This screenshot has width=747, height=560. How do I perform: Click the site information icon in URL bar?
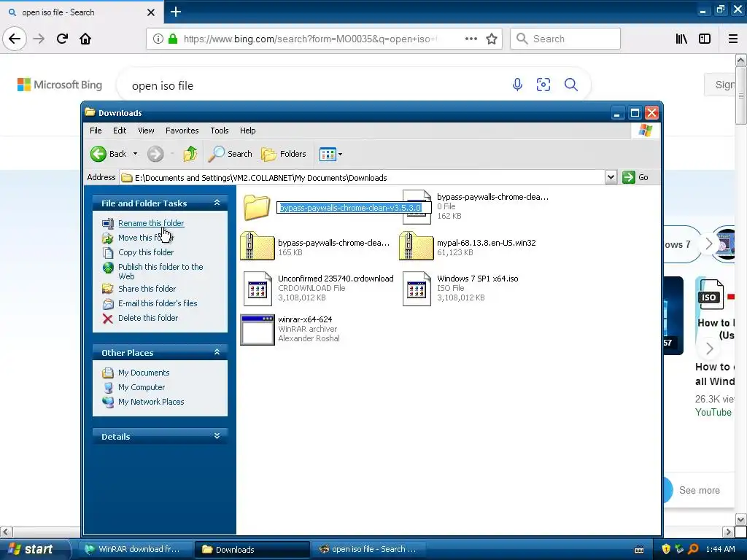[x=158, y=39]
